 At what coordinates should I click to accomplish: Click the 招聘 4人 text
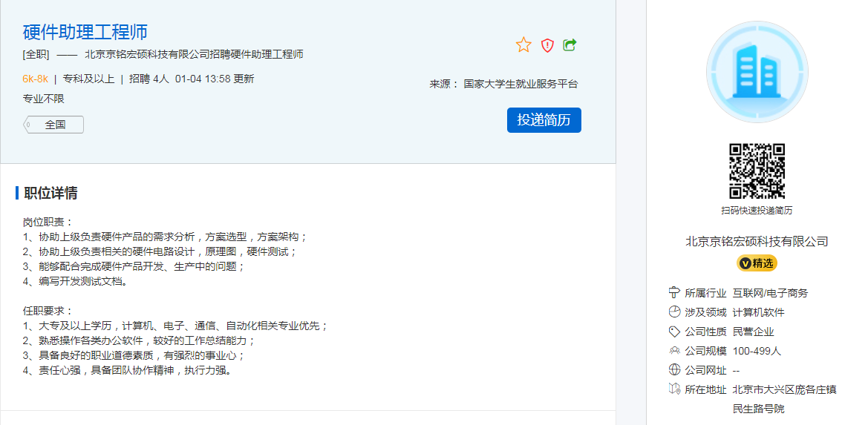pos(149,79)
